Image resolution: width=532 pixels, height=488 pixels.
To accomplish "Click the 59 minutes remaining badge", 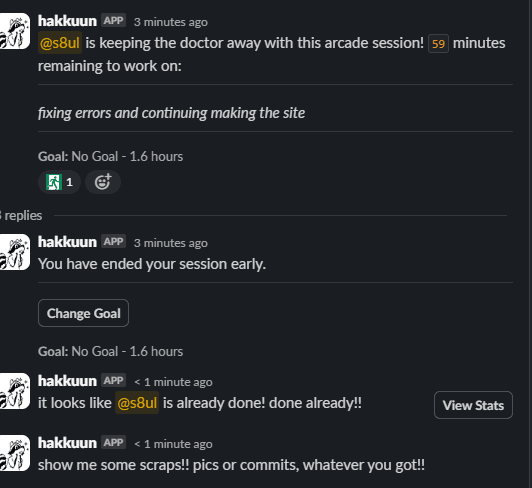I will (438, 44).
